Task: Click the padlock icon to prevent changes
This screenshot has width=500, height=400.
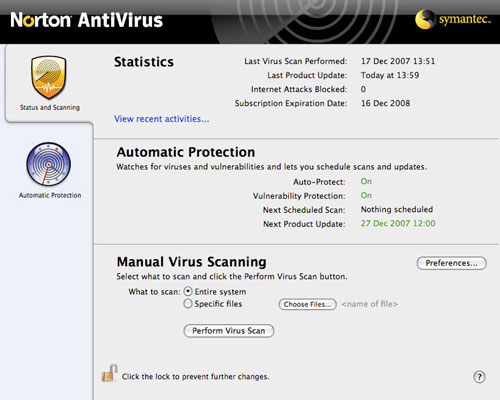Action: 110,373
